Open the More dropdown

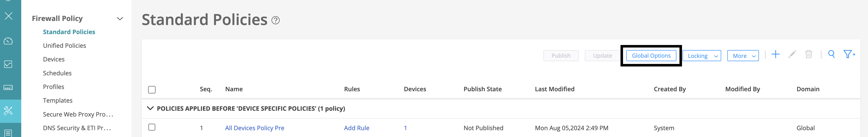(x=743, y=56)
